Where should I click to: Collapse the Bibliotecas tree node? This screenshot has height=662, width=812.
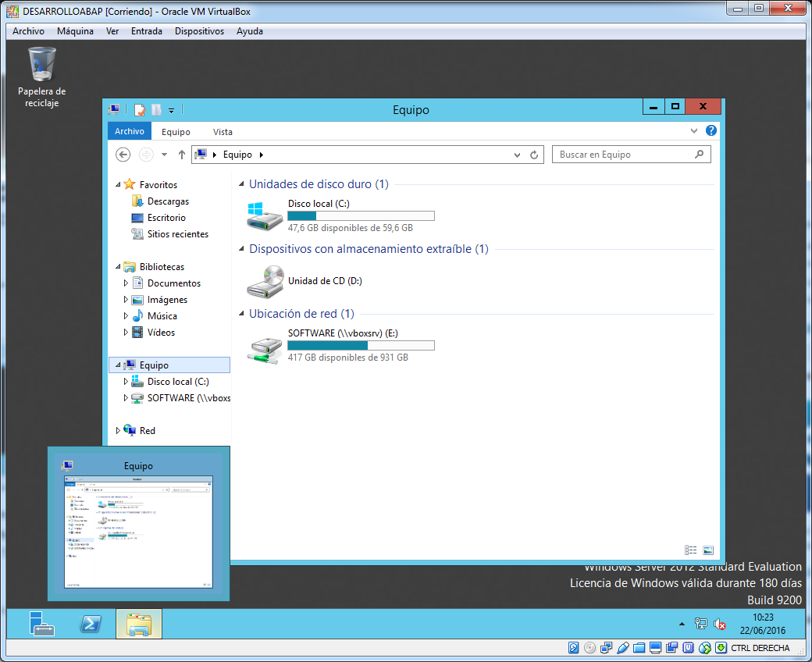pos(118,266)
